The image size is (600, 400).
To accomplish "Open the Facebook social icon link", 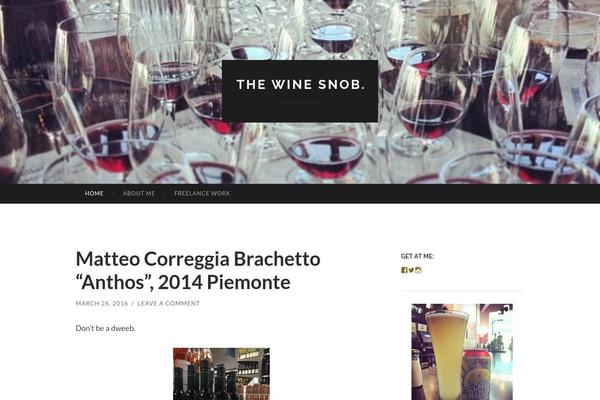I will [x=404, y=270].
